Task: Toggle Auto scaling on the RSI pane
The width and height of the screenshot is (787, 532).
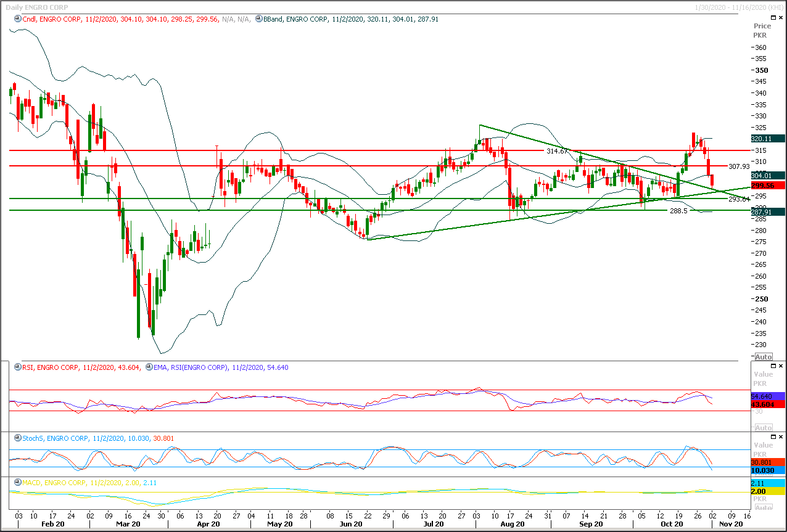Action: pyautogui.click(x=763, y=428)
